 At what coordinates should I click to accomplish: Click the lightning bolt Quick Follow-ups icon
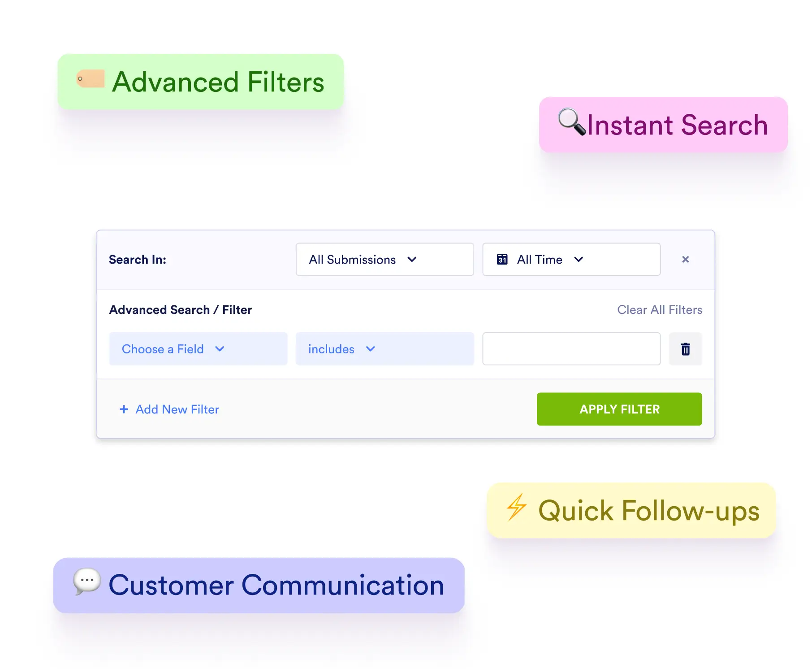pyautogui.click(x=516, y=507)
